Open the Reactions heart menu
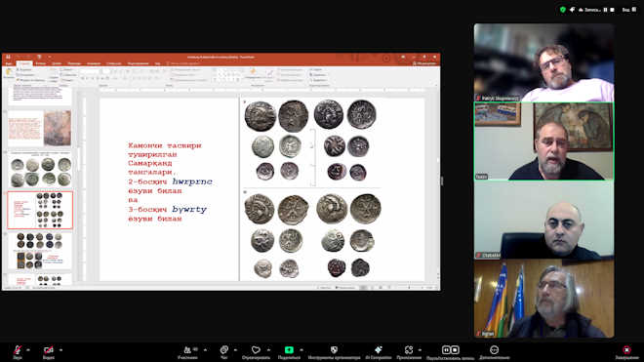Screen dimensions: 644x362 pos(256,352)
